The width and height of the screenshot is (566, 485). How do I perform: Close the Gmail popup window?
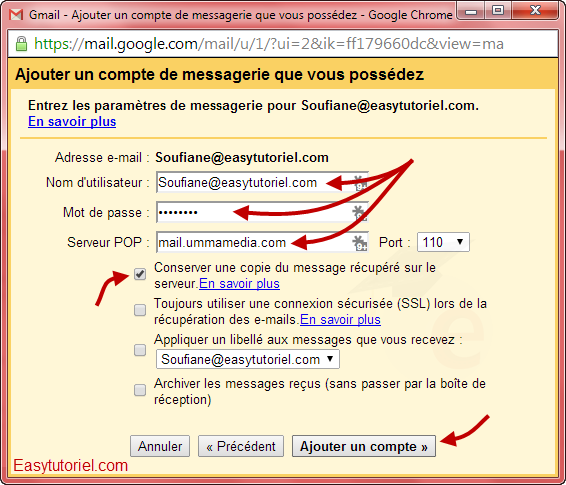(x=535, y=11)
